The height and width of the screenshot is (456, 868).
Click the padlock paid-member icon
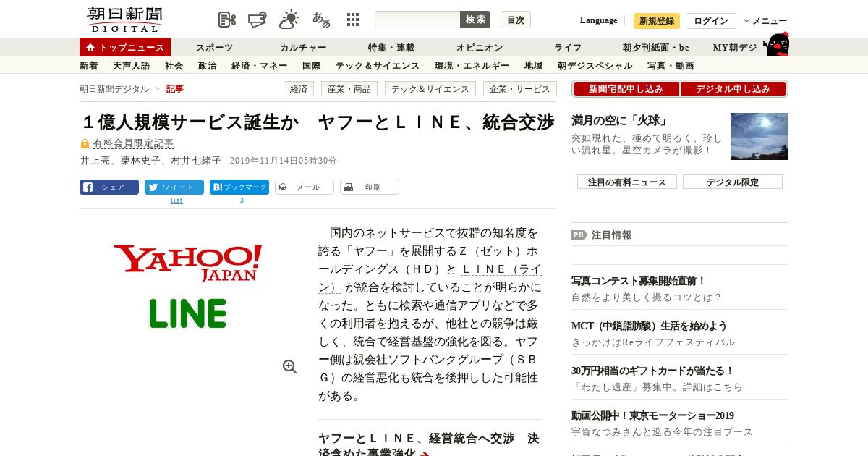click(x=85, y=144)
